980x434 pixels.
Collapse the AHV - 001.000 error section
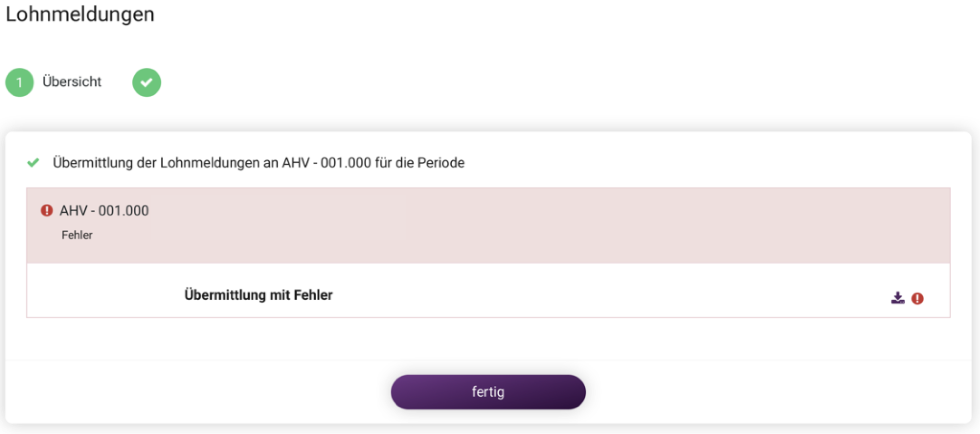click(488, 225)
